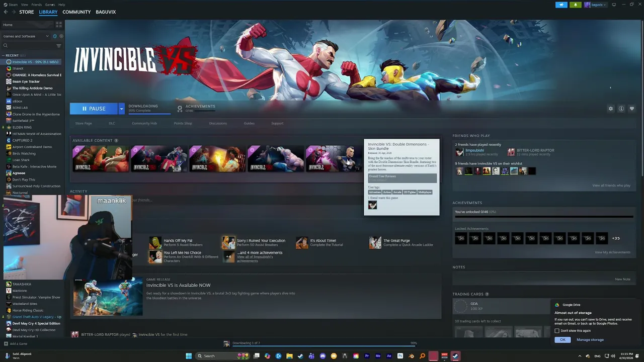644x362 pixels.
Task: Click help icon next to Available Content
Action: [116, 141]
